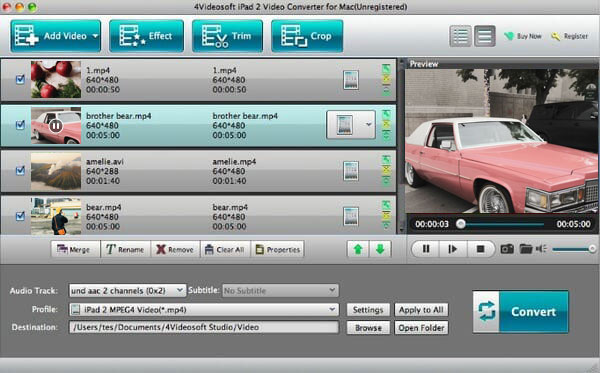Click the preview video image
Viewport: 600px width, 373px height.
tap(501, 141)
